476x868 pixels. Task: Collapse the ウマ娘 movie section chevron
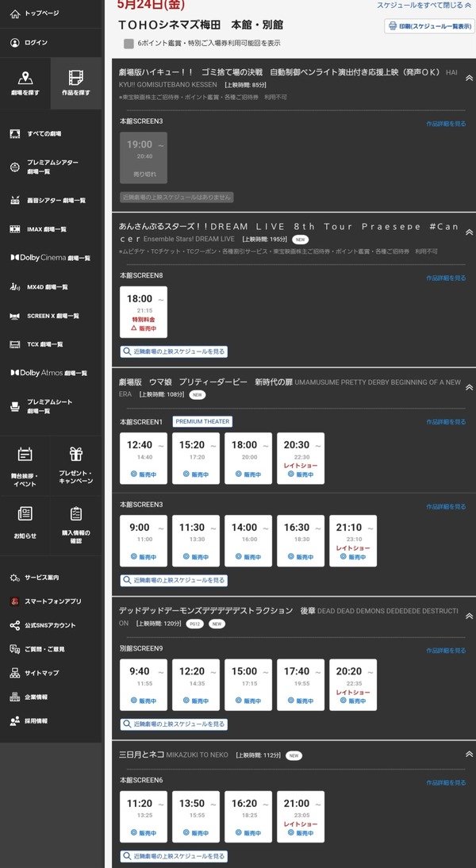[469, 387]
